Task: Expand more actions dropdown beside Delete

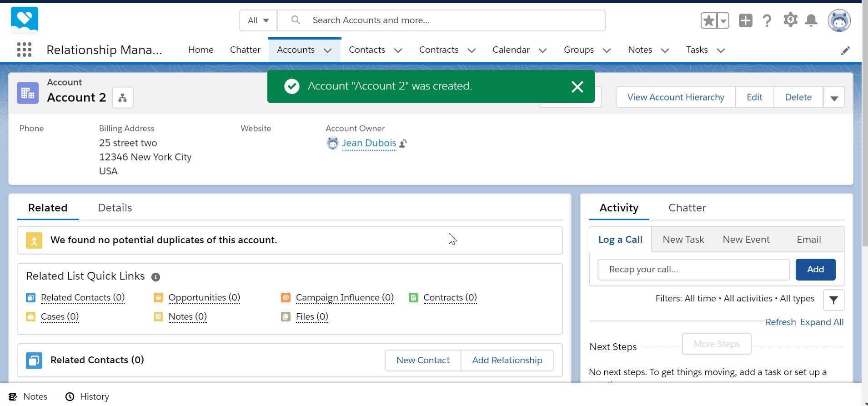Action: tap(834, 97)
